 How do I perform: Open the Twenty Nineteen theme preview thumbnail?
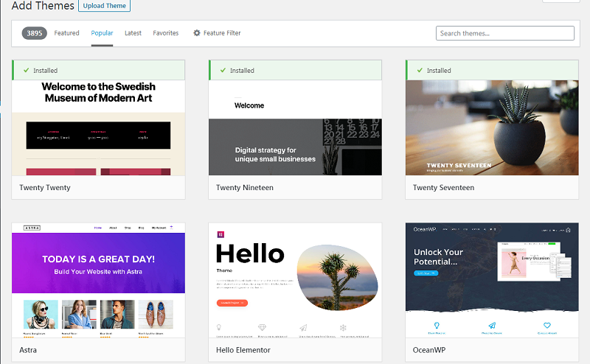[295, 127]
